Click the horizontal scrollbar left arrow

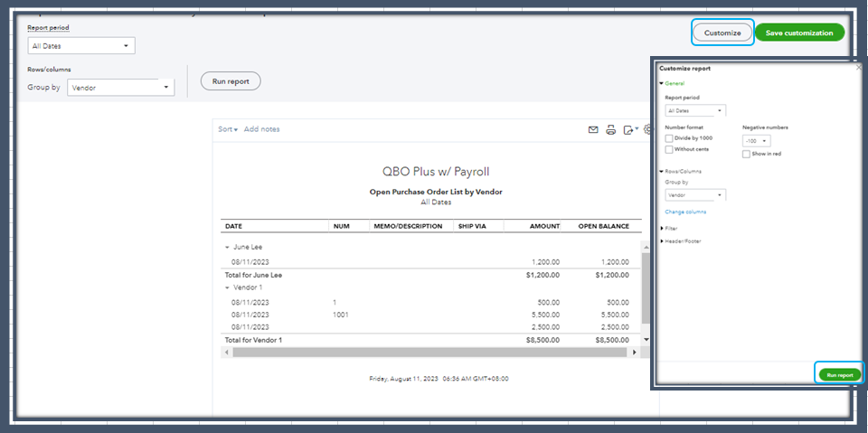(x=225, y=353)
